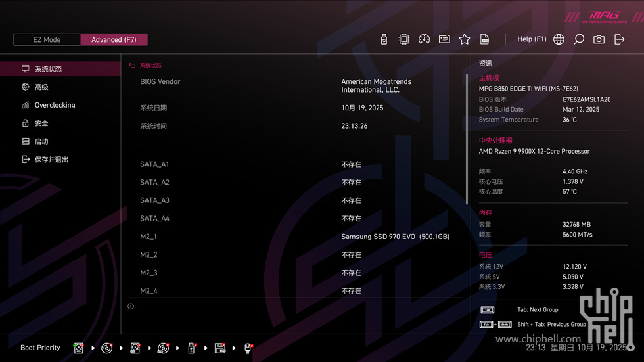Switch to EZ Mode
This screenshot has height=362, width=644.
click(x=47, y=39)
